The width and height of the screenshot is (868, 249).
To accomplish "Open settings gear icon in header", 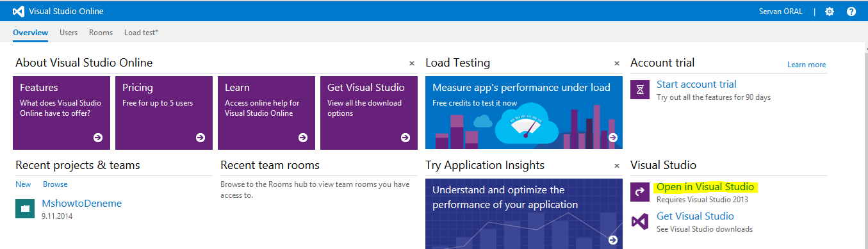I will click(830, 12).
